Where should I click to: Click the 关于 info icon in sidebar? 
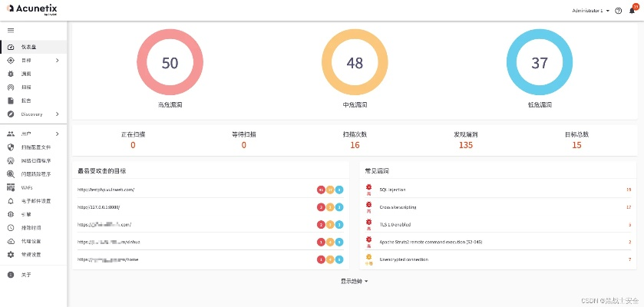coord(11,274)
